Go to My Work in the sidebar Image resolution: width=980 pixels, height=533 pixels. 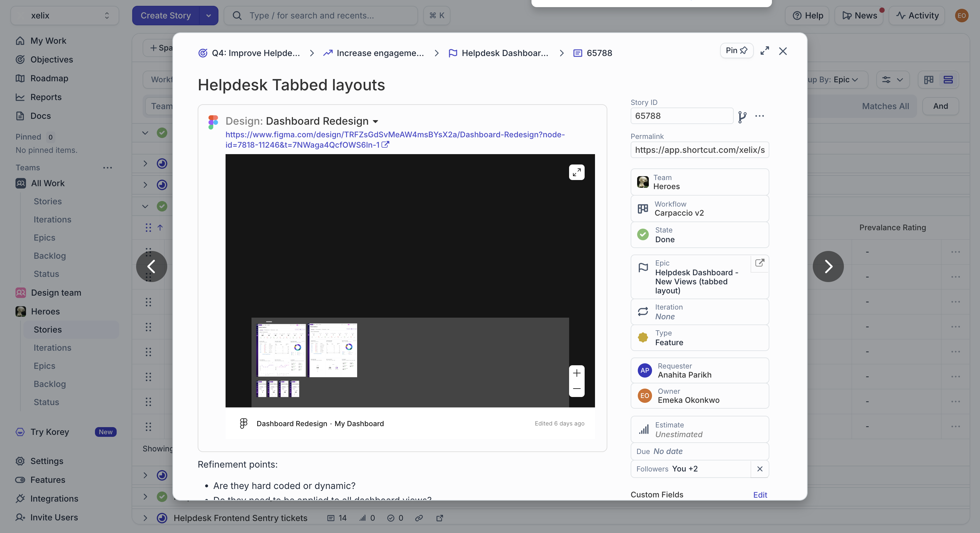(48, 41)
